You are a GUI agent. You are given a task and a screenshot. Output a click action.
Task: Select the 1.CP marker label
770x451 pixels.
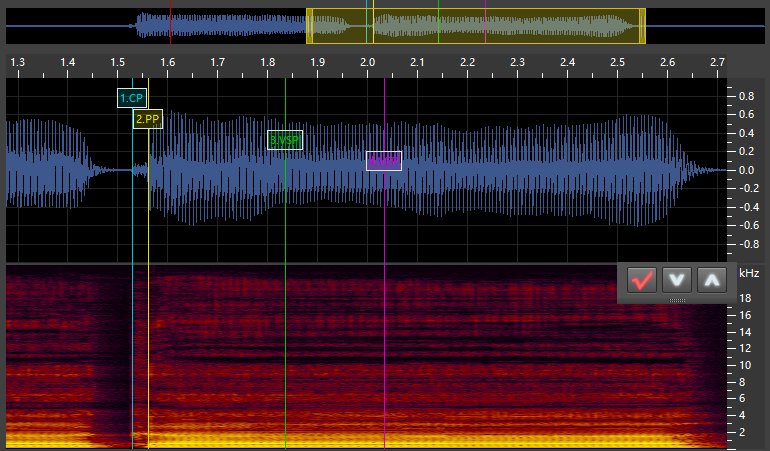tap(132, 99)
